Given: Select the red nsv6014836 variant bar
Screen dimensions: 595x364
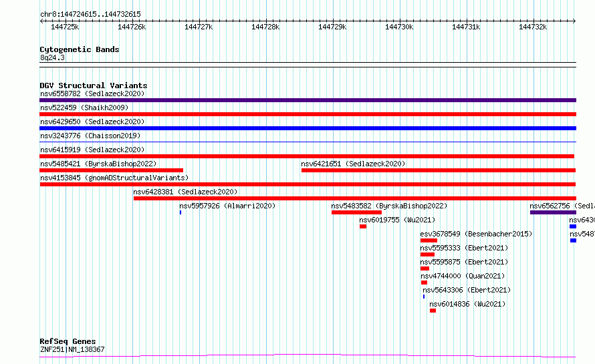Looking at the screenshot, I should click(433, 311).
